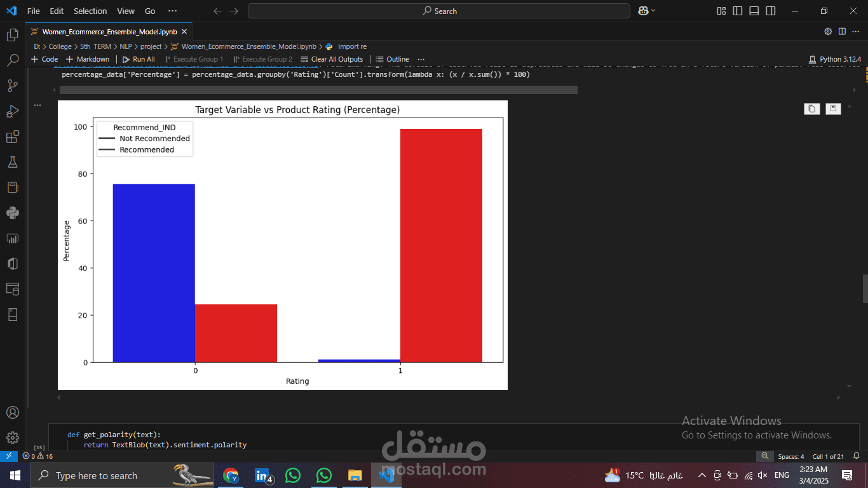The width and height of the screenshot is (868, 488).
Task: Expand the Copilot dropdown arrow
Action: tap(653, 11)
